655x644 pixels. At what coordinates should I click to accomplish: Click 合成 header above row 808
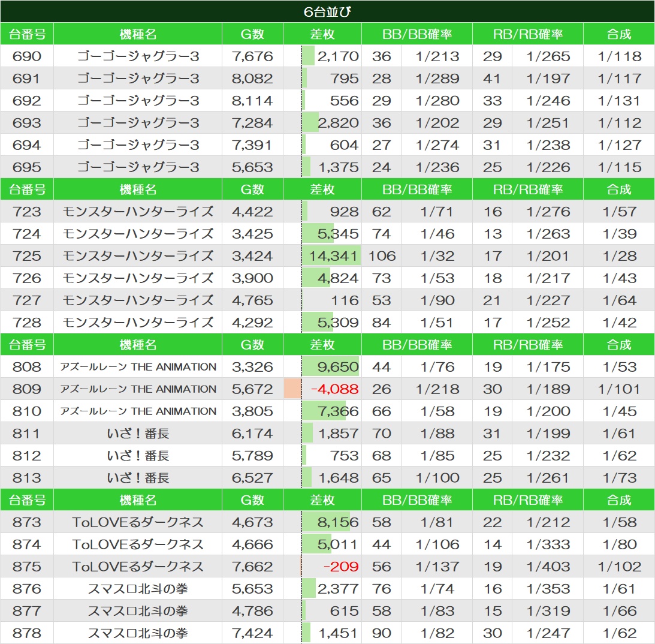pyautogui.click(x=619, y=344)
